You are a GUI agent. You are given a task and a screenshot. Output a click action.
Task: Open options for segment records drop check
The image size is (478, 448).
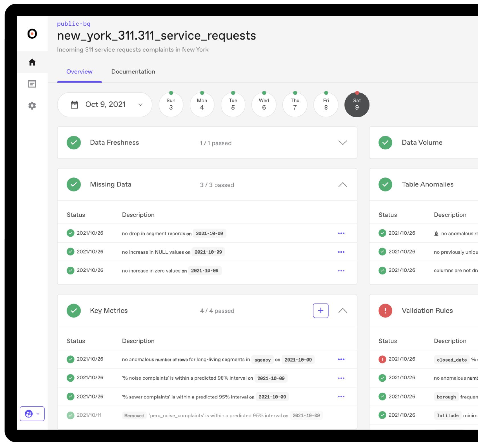click(x=341, y=233)
